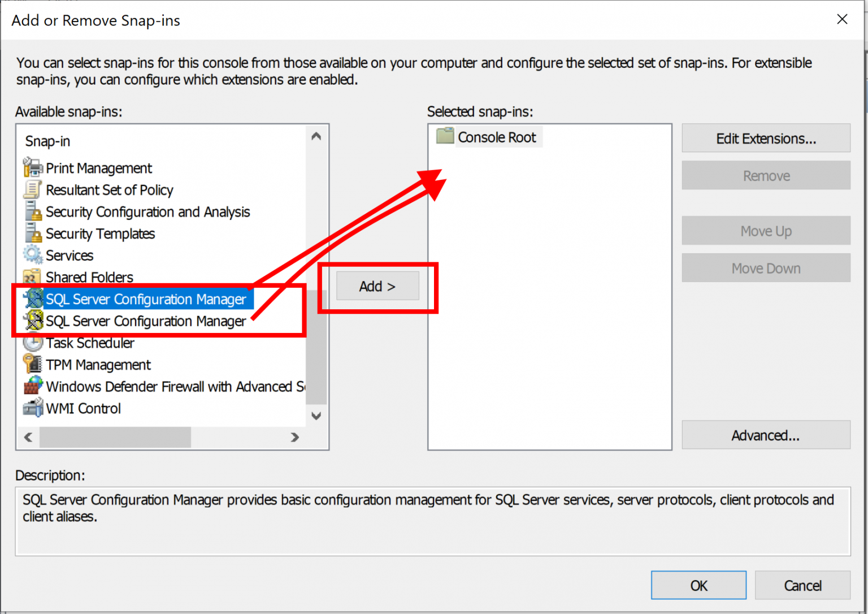Confirm with the OK button

click(698, 585)
